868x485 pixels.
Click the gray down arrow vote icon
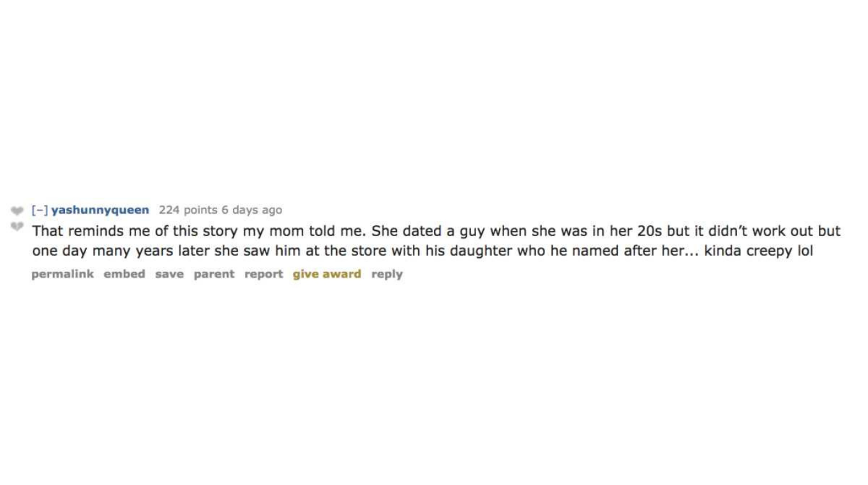17,226
